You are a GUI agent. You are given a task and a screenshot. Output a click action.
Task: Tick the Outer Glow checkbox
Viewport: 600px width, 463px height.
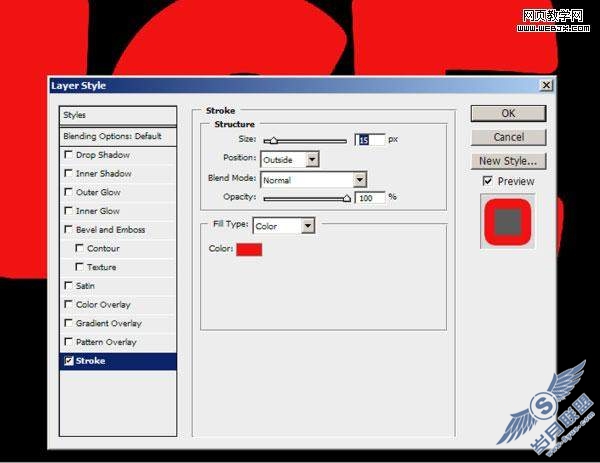click(68, 192)
